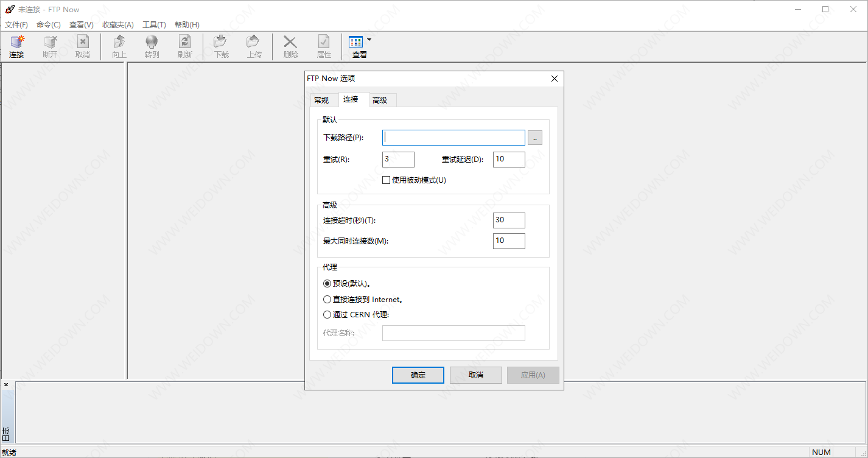Open the 帮助(H) menu
868x458 pixels.
187,25
